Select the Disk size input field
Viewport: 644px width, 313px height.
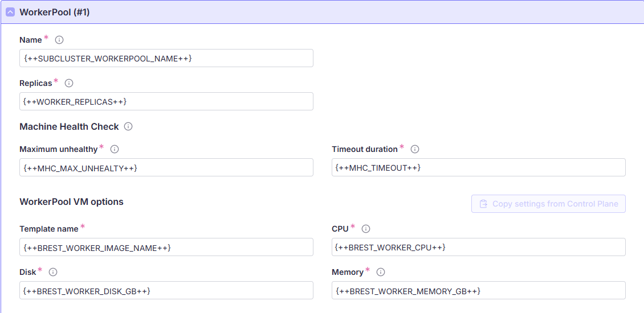click(166, 290)
